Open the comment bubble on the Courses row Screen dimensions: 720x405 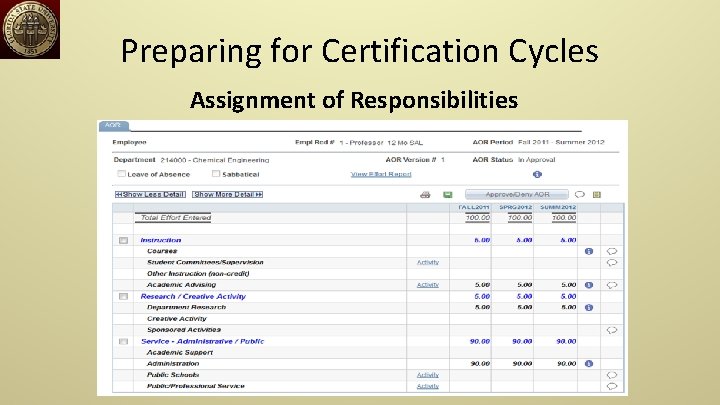coord(612,251)
